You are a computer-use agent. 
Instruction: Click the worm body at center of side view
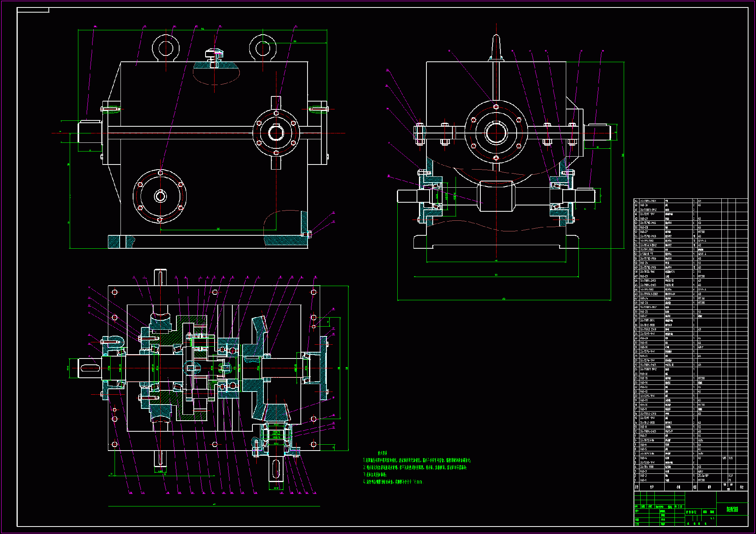(x=496, y=196)
